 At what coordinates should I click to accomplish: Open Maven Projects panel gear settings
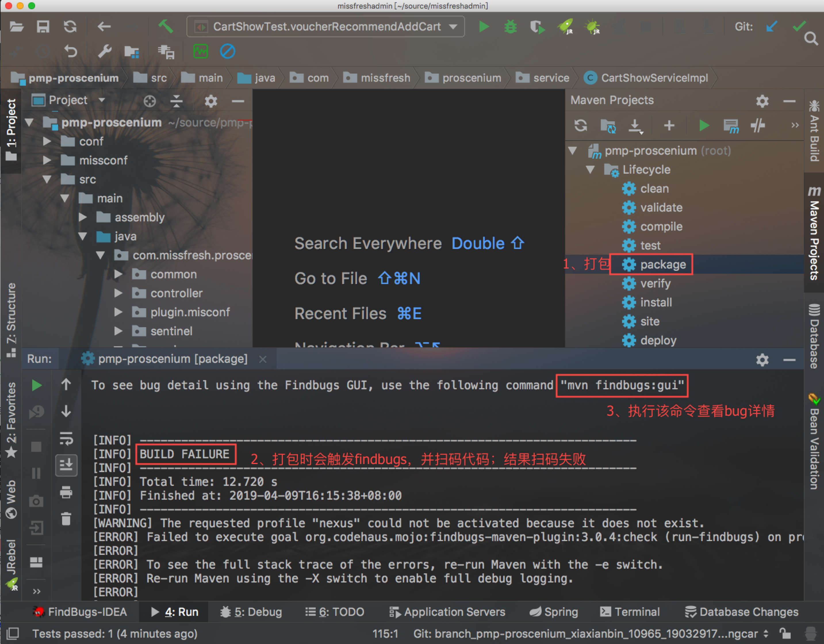[x=762, y=101]
